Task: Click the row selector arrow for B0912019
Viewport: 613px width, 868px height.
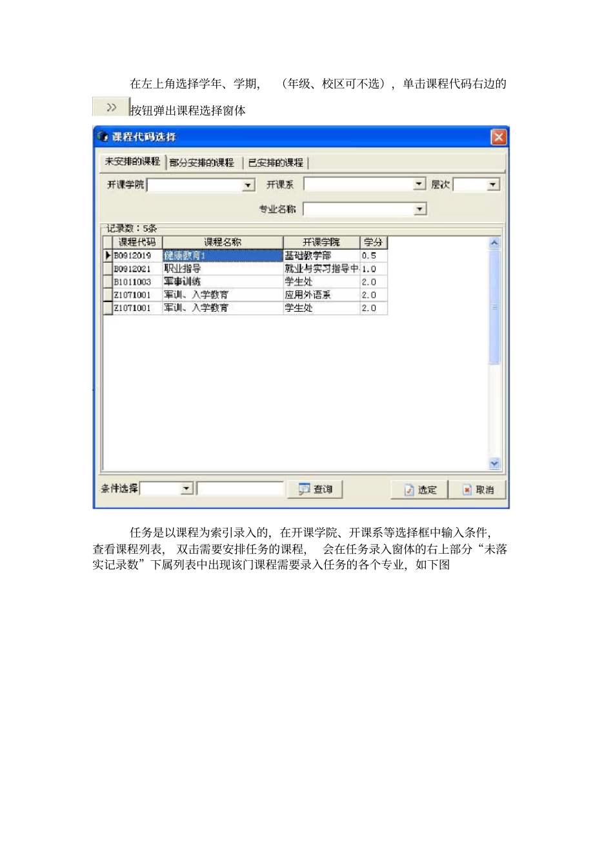Action: (108, 256)
